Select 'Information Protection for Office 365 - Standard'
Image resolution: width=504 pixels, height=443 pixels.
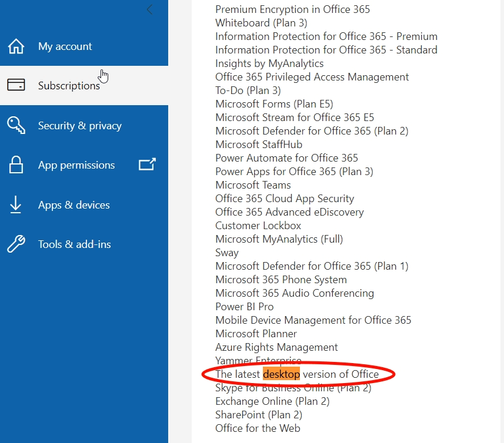(326, 50)
